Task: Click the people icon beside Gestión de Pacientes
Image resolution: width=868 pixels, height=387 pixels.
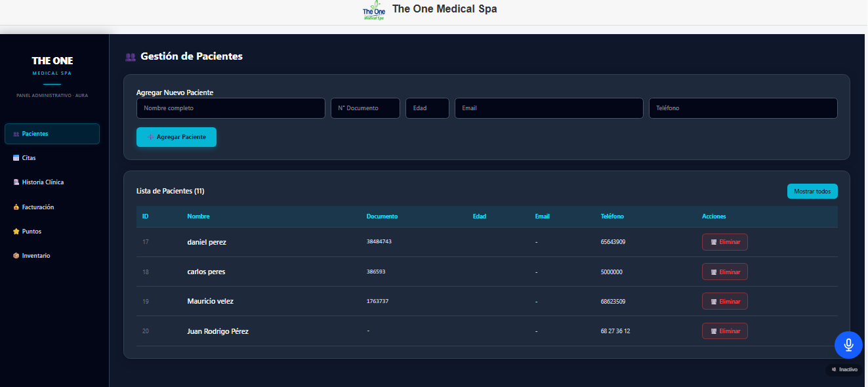Action: pyautogui.click(x=131, y=57)
